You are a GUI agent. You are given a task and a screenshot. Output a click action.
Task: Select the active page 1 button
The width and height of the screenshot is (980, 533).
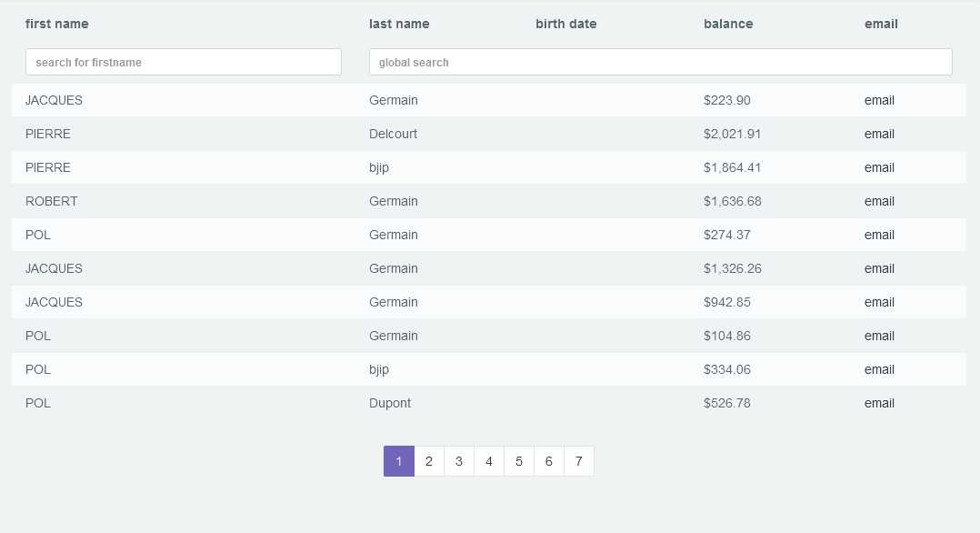click(399, 461)
